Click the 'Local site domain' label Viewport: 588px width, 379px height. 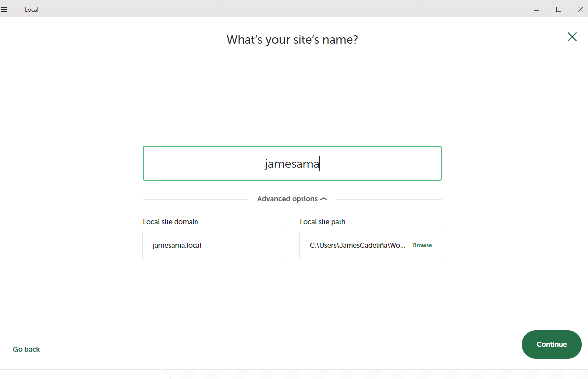click(x=171, y=222)
